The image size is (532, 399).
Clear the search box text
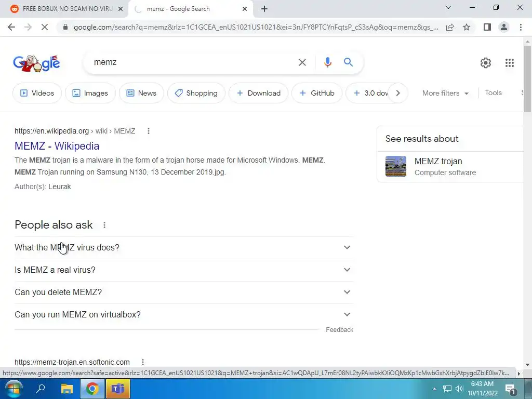coord(302,62)
